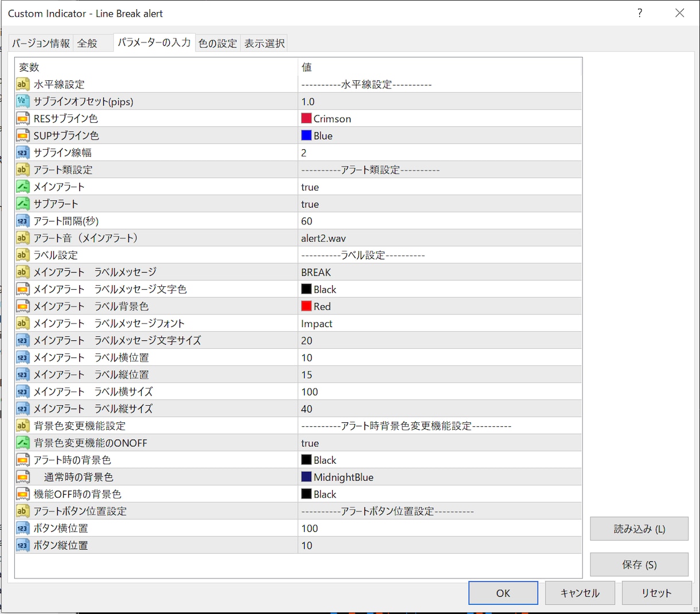Click the boolean icon beside メインアラート
This screenshot has width=700, height=614.
click(22, 187)
